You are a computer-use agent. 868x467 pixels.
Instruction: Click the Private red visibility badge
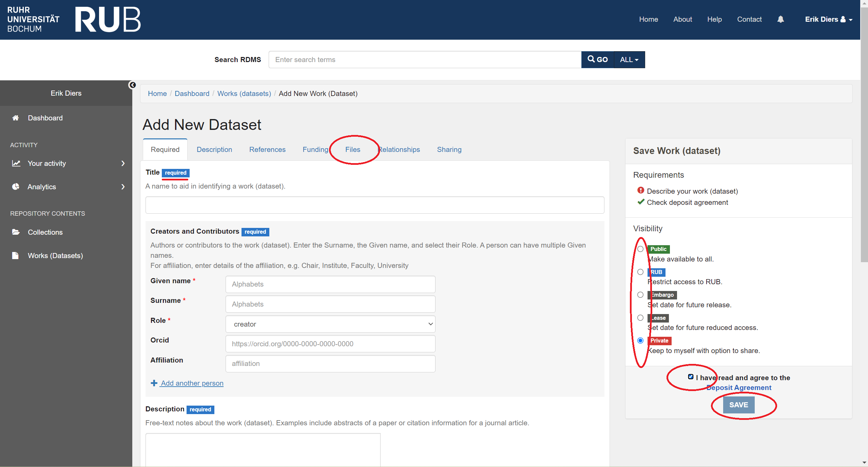click(x=659, y=341)
